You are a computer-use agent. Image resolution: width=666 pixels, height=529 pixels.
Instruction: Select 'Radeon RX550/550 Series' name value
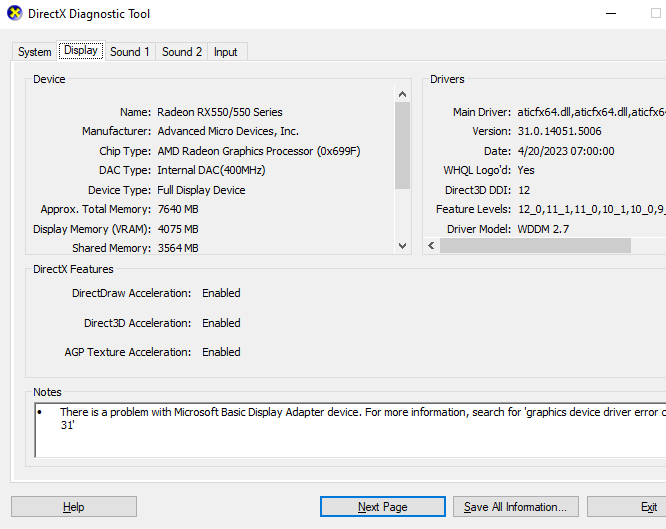(x=220, y=112)
